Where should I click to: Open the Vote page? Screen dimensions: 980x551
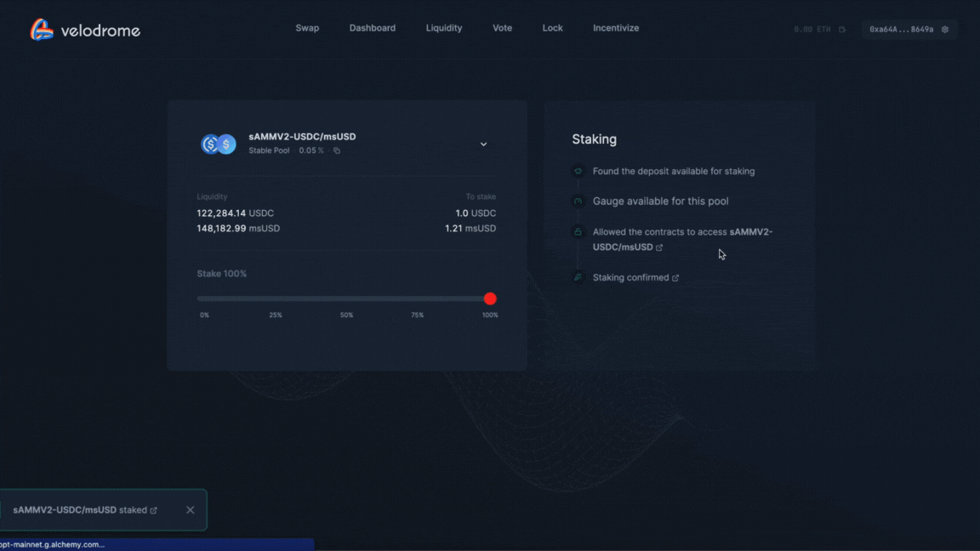(502, 28)
